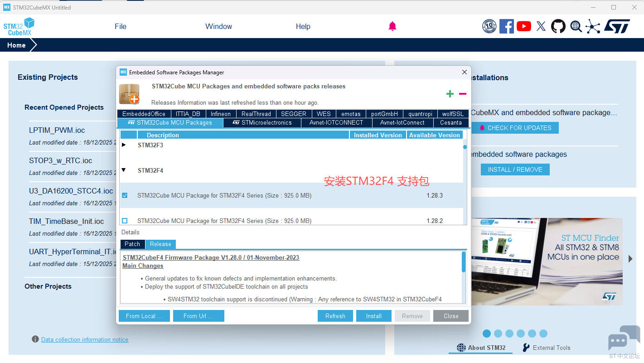Open the Data collection information notice link

(x=85, y=339)
